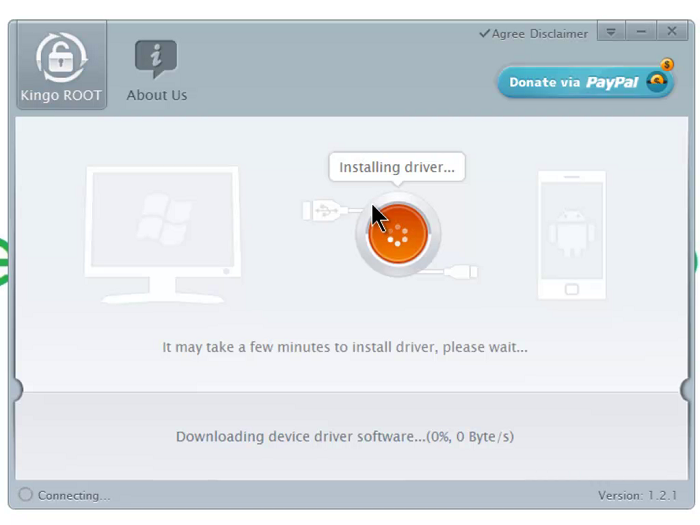The height and width of the screenshot is (525, 700).
Task: Select the Android phone icon
Action: pyautogui.click(x=571, y=235)
